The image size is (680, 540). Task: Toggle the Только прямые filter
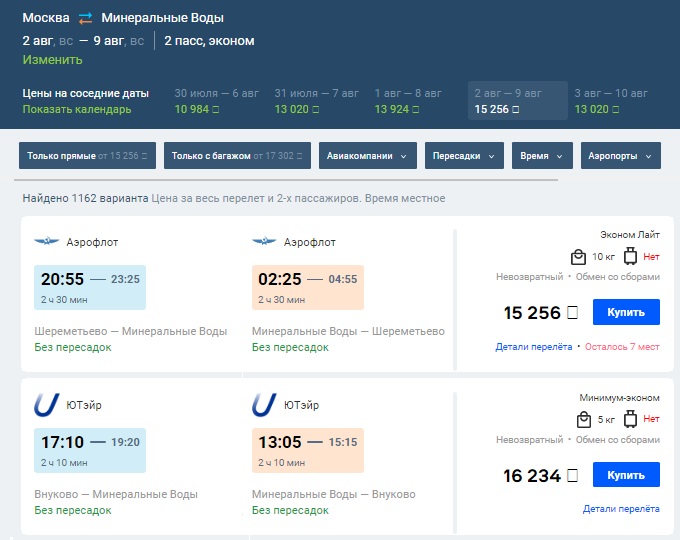click(x=87, y=155)
